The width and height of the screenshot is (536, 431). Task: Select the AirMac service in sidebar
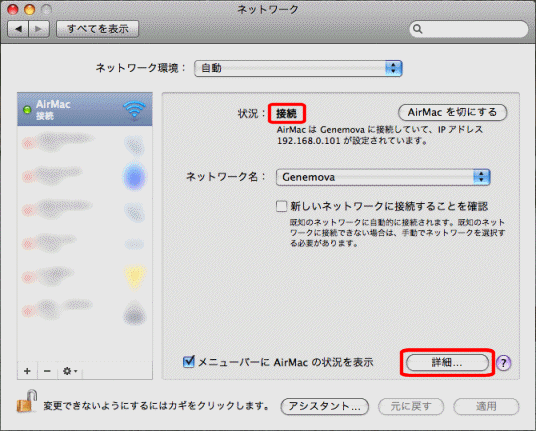(x=85, y=109)
